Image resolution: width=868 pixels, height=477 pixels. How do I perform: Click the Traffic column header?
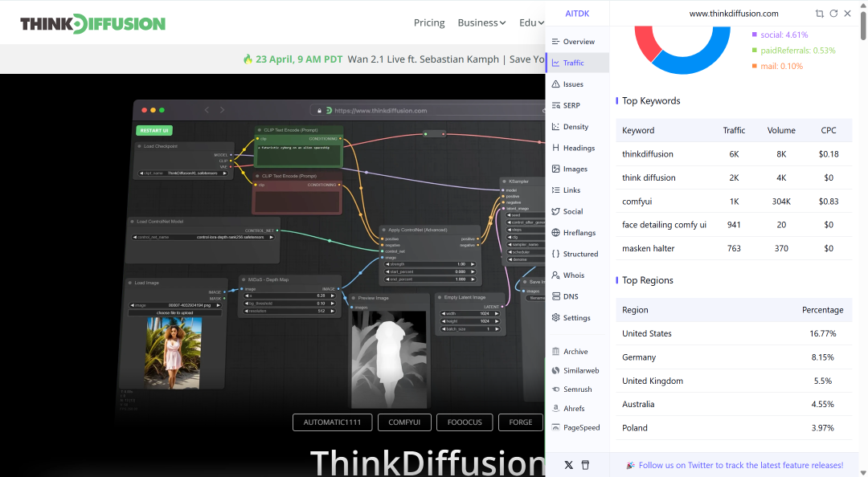[x=734, y=131]
